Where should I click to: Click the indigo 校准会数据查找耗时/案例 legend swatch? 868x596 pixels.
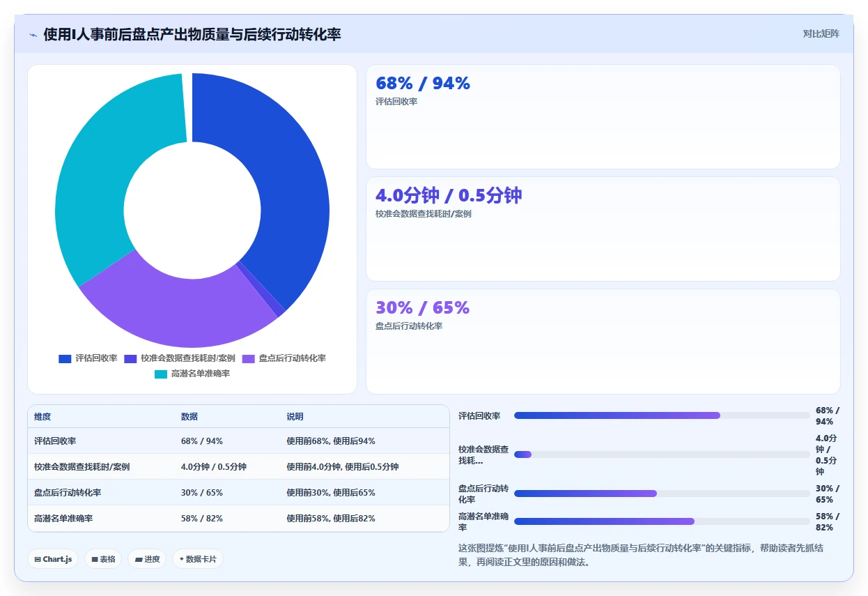click(x=130, y=358)
